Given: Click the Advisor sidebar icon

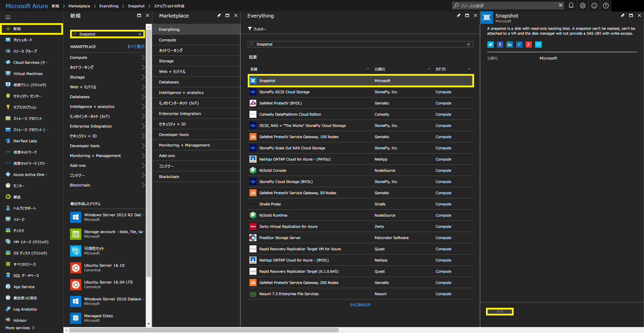Looking at the screenshot, I should point(8,320).
